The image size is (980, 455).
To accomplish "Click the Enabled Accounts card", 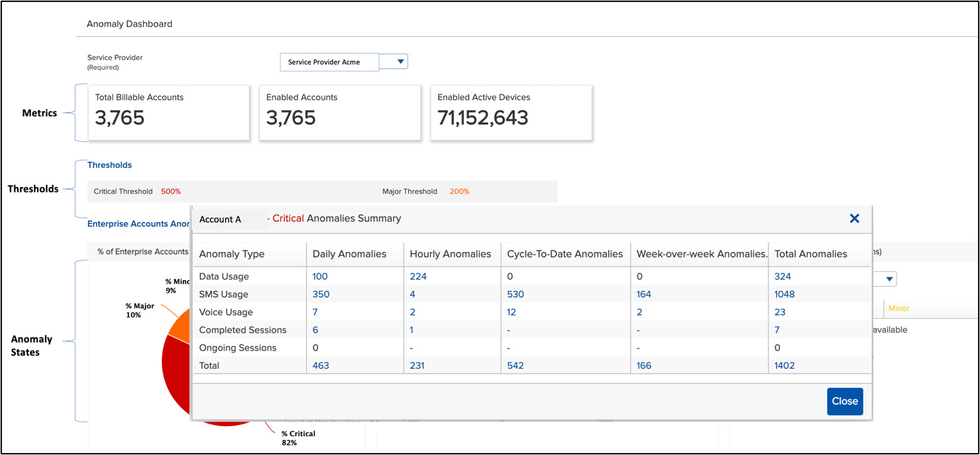I will pyautogui.click(x=340, y=113).
